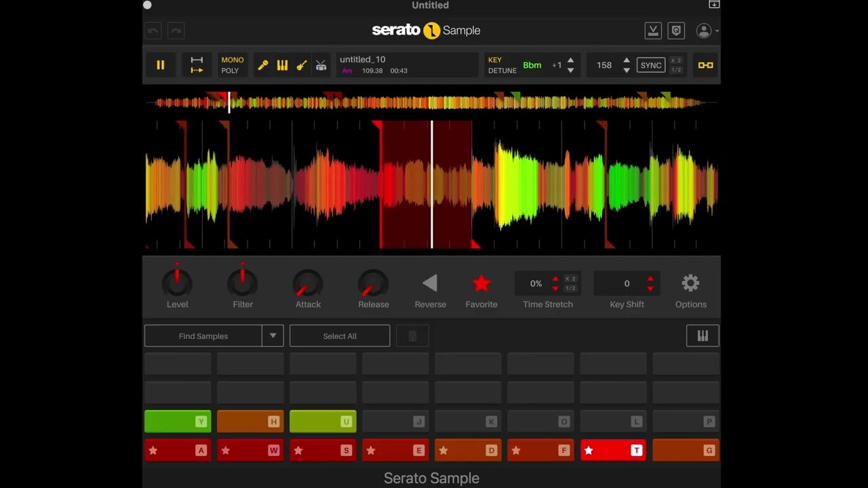Select the O pad

(540, 422)
